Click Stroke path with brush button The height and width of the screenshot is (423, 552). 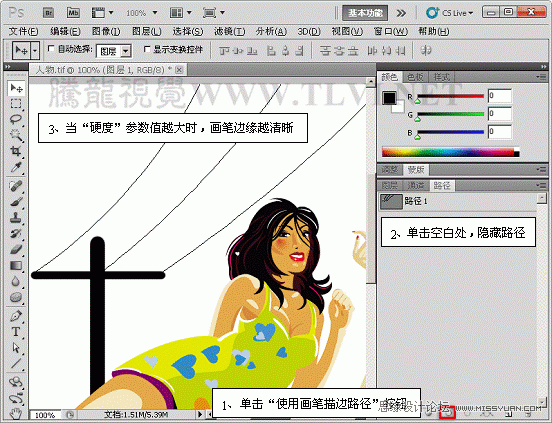447,413
